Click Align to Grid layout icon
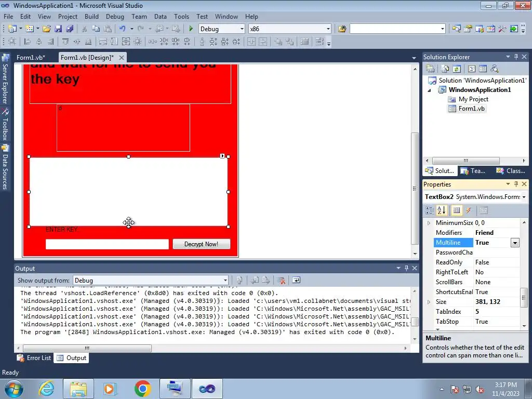Image resolution: width=532 pixels, height=399 pixels. pos(12,42)
